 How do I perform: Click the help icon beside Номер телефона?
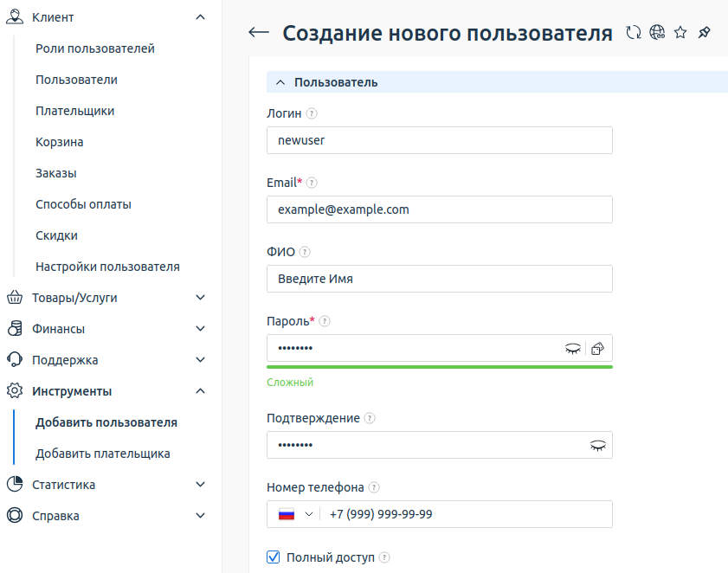click(x=374, y=487)
